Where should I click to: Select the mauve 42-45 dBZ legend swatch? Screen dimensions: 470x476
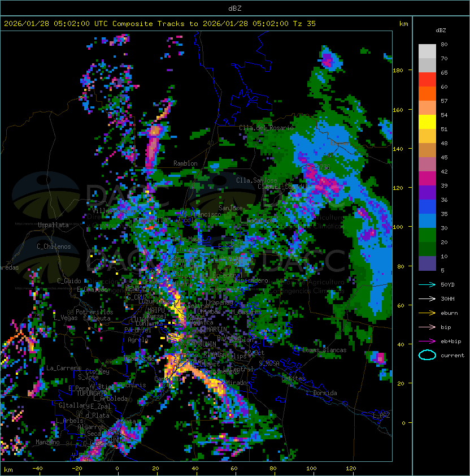point(427,165)
